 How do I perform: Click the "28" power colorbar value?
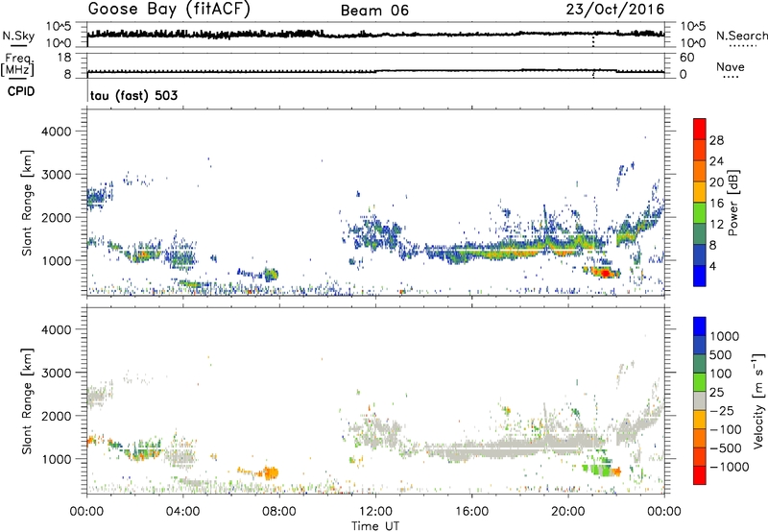pyautogui.click(x=716, y=140)
